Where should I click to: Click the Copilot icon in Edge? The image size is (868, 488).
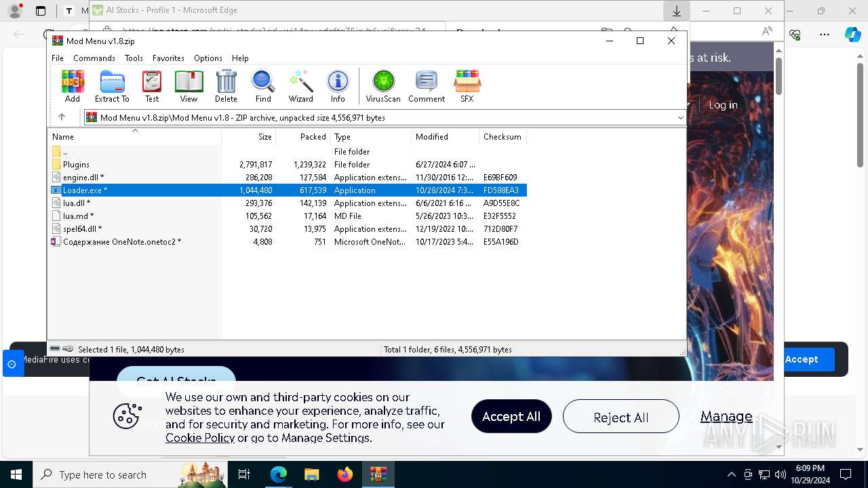coord(852,34)
